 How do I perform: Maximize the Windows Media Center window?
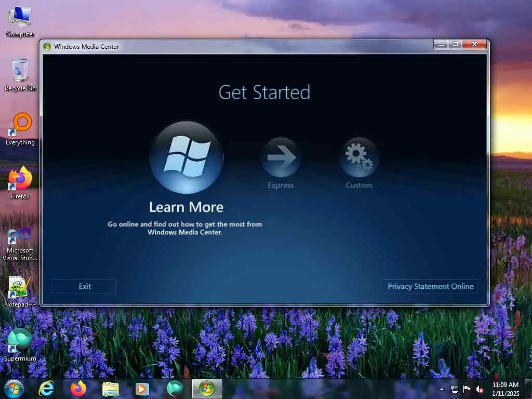(x=455, y=45)
